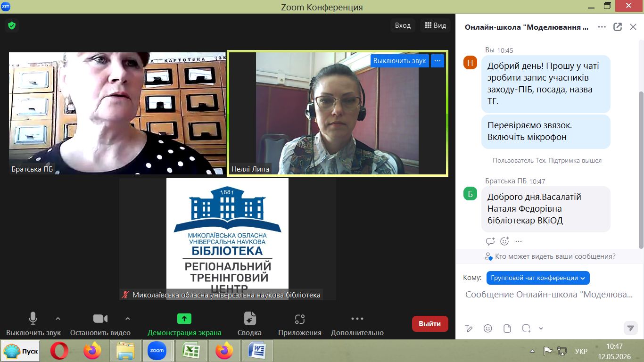Open the Групповой чат конференции recipient dropdown
The height and width of the screenshot is (362, 644).
(538, 278)
